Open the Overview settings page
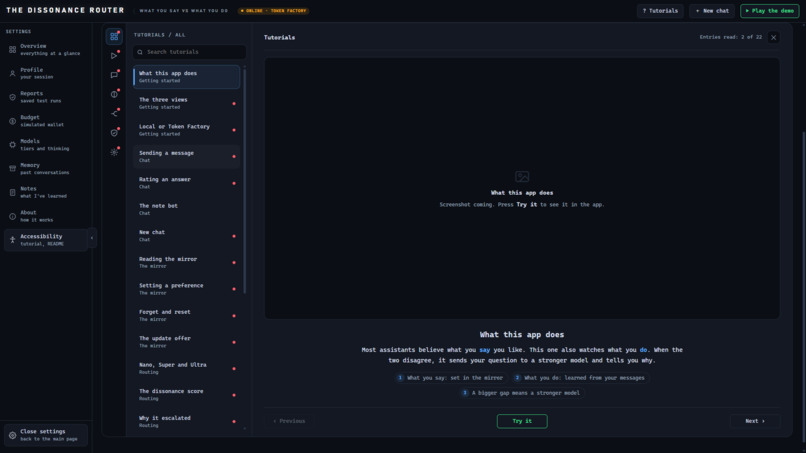 (46, 50)
